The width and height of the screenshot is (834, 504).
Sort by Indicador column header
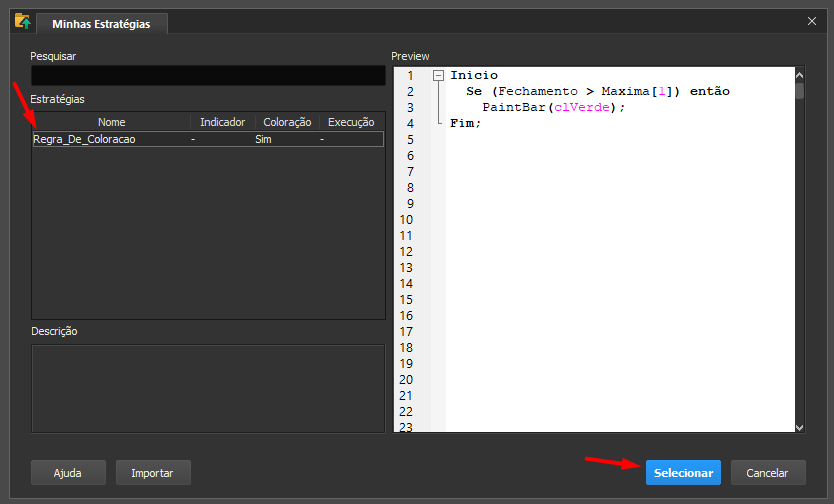click(222, 122)
